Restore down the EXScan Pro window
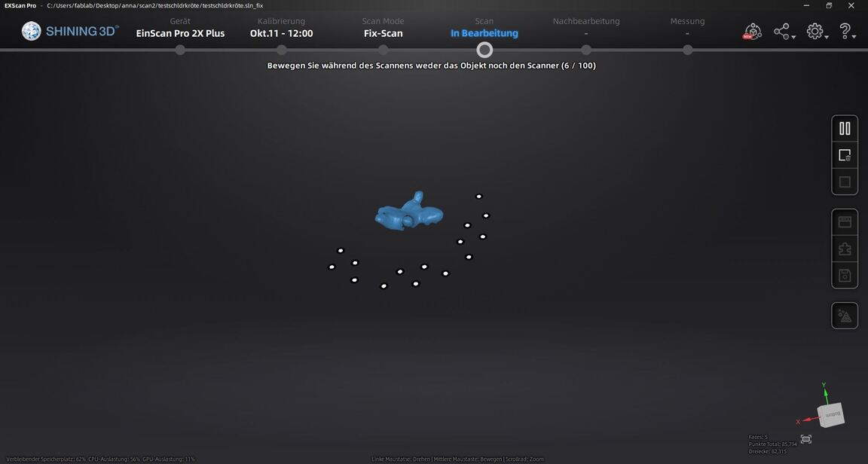This screenshot has width=868, height=464. coord(829,5)
